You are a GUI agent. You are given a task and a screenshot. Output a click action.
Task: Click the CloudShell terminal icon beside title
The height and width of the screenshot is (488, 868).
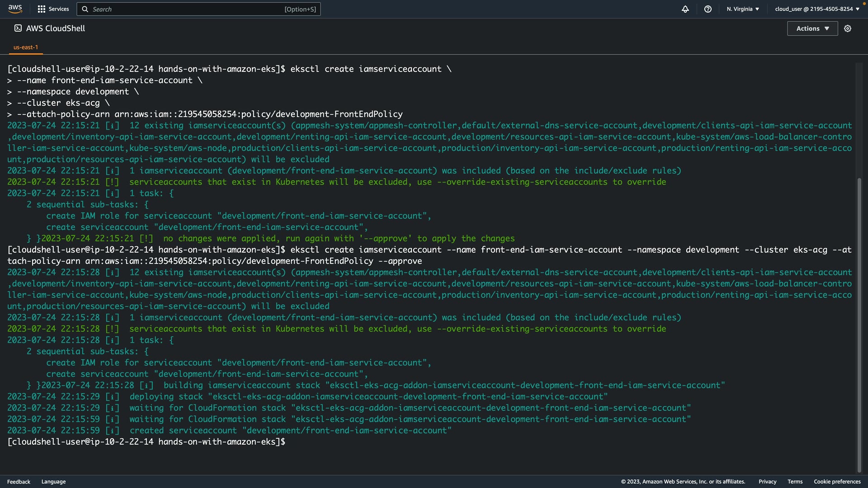tap(18, 28)
